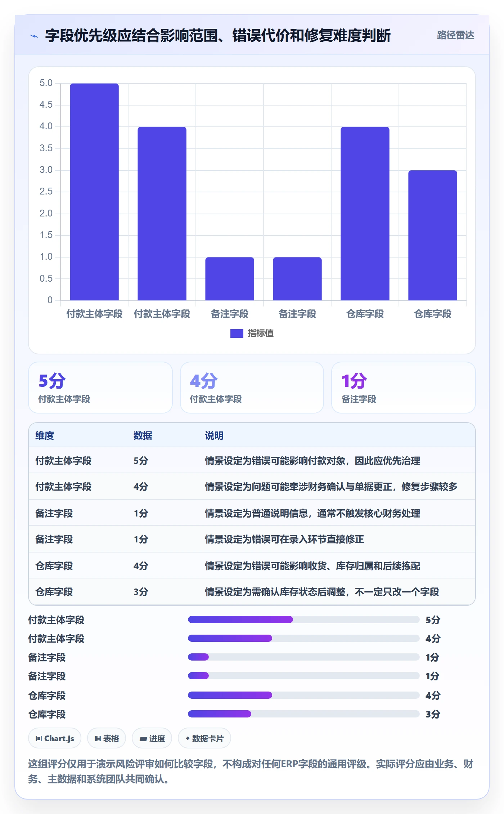This screenshot has width=504, height=814.
Task: Click the 仓库字段 chart bar reaching 4.0
Action: [x=365, y=214]
